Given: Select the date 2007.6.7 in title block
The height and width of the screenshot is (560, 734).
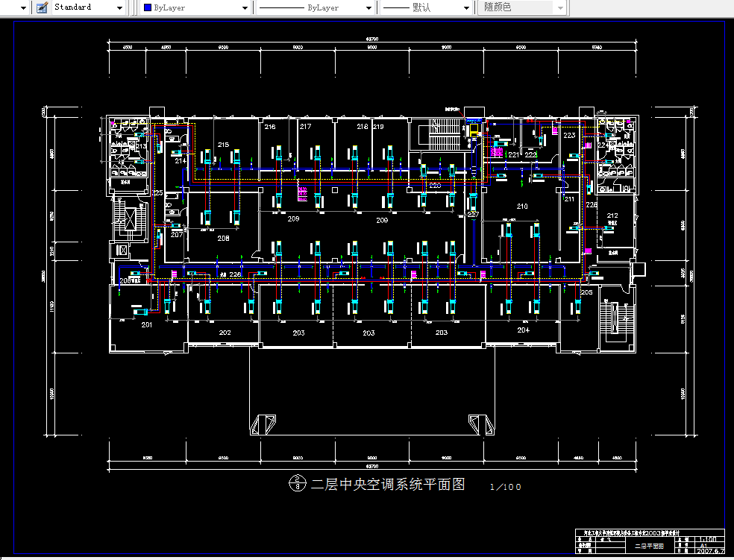Looking at the screenshot, I should (709, 551).
